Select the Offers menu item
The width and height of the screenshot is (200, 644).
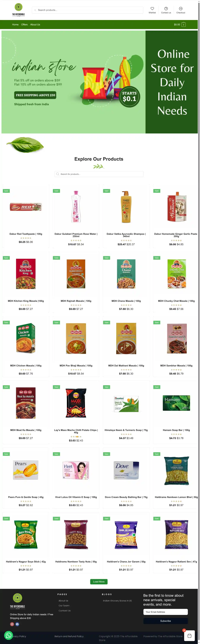click(x=24, y=24)
